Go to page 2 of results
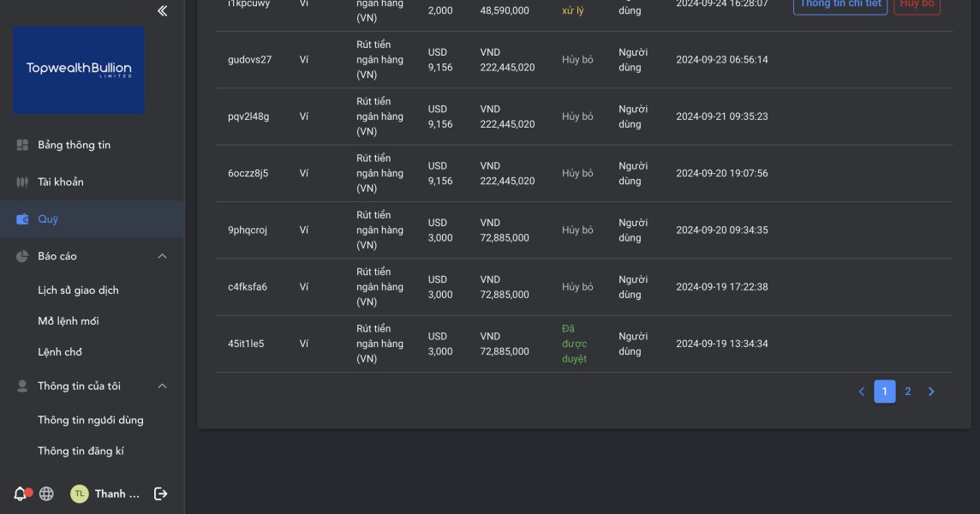The image size is (980, 514). [908, 391]
